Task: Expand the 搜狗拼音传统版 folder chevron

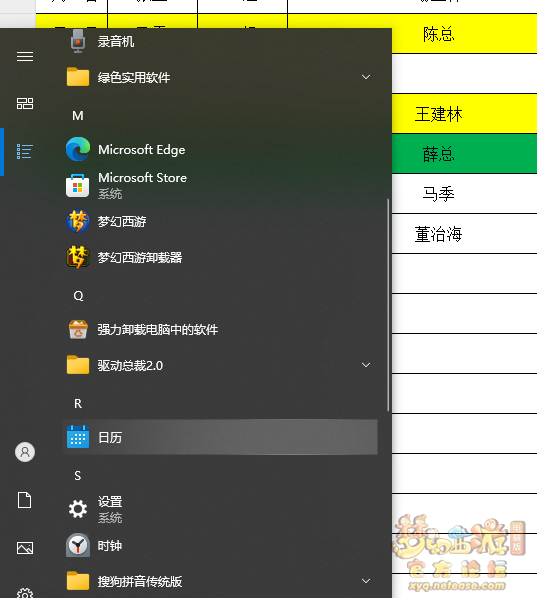Action: 366,581
